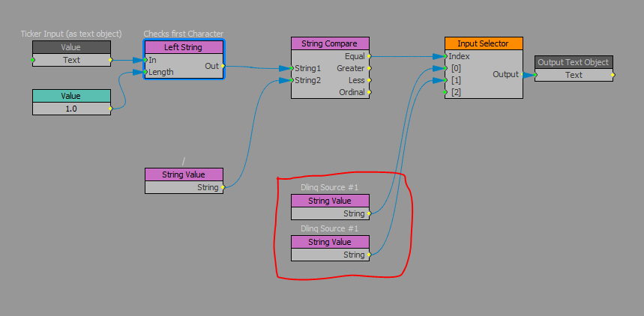Click the Equal output of String Compare
Viewport: 644px width, 316px height.
[x=369, y=56]
